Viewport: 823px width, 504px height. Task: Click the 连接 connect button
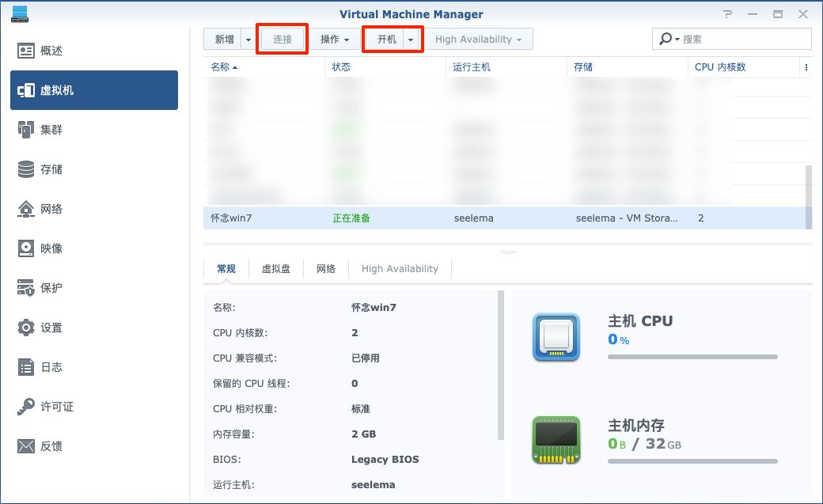click(x=283, y=40)
